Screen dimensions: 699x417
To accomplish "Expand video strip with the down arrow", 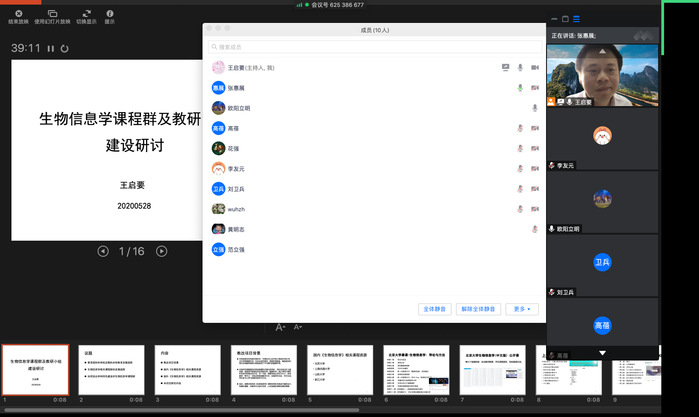I will point(602,353).
